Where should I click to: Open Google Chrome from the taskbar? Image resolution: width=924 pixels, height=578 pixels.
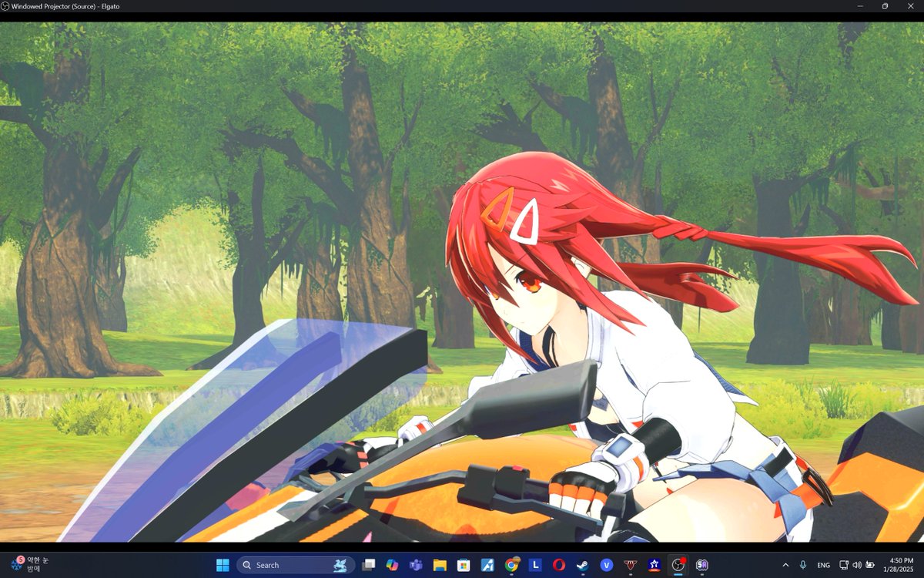pyautogui.click(x=511, y=565)
